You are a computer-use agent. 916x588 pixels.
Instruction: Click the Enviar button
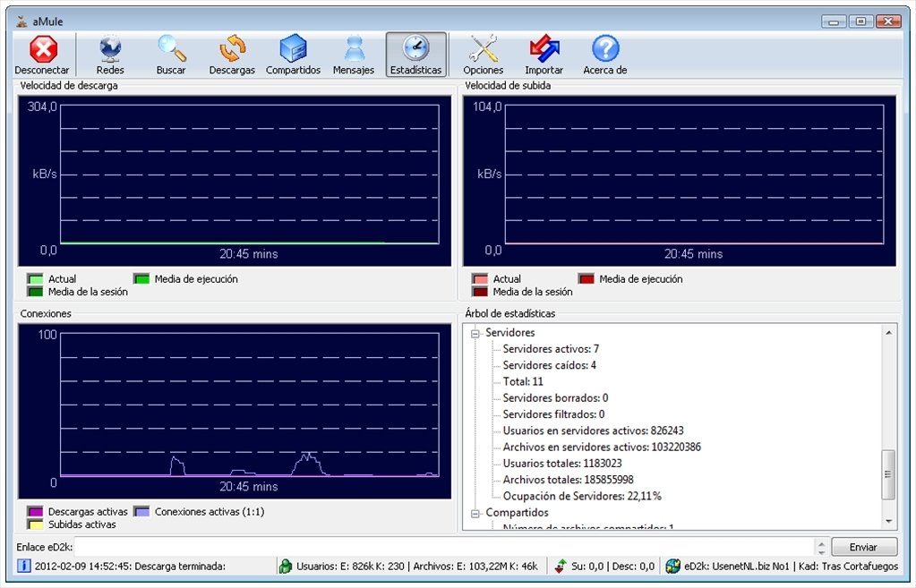pyautogui.click(x=864, y=547)
